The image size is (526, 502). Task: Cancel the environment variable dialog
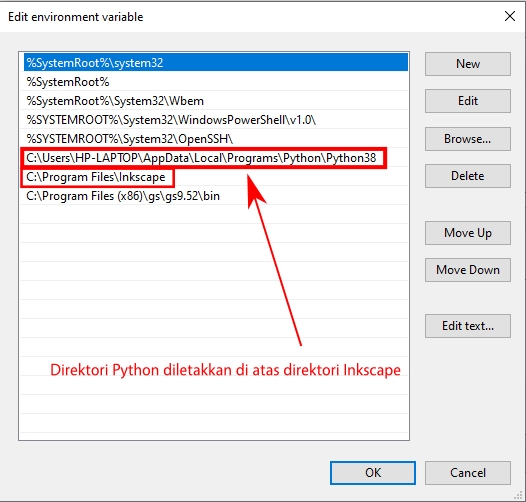(x=468, y=472)
